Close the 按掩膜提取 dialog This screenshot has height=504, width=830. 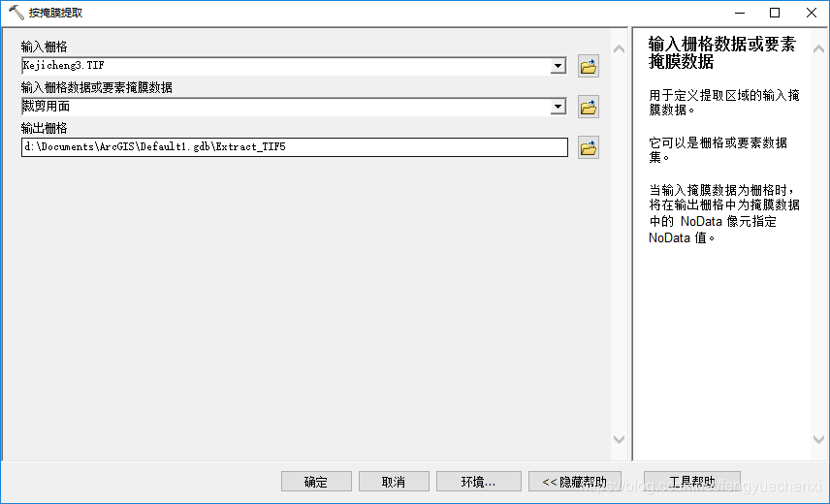click(811, 13)
